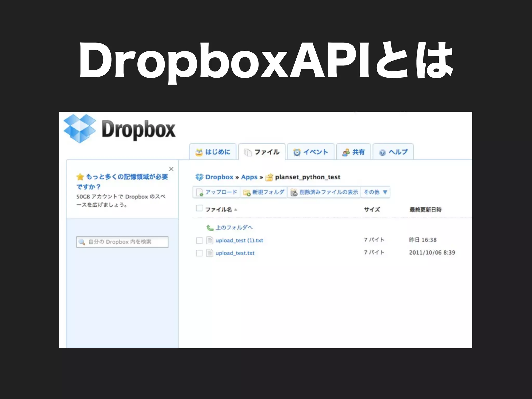
Task: Click the deleted-files trash icon
Action: (x=294, y=192)
